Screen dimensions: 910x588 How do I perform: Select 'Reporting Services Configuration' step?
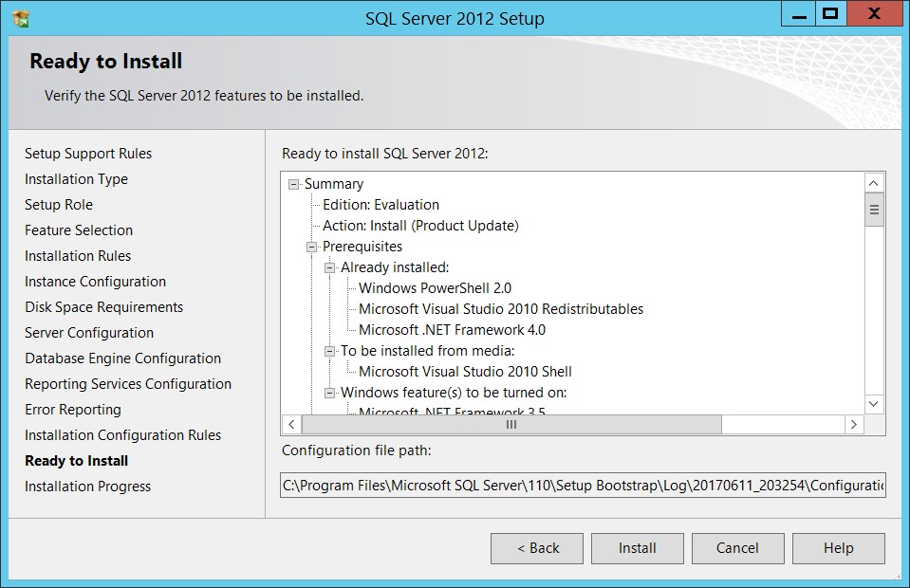click(128, 384)
